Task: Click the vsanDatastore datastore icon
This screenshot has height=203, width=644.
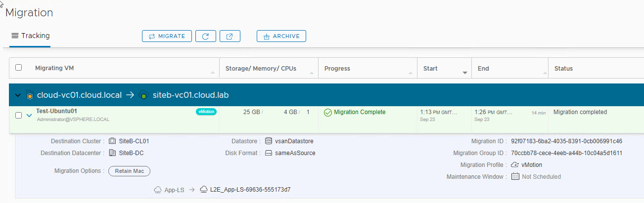Action: (269, 141)
